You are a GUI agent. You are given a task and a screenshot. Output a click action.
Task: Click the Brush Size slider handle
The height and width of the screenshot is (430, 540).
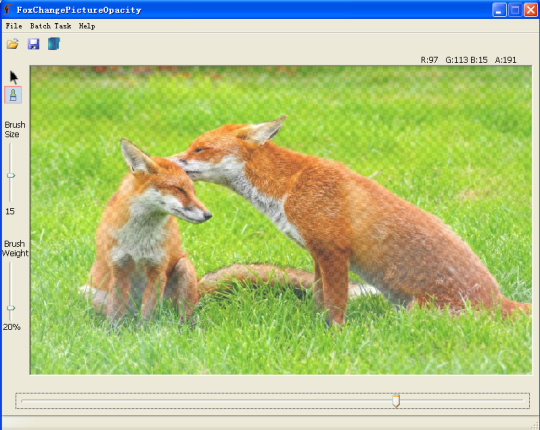(x=11, y=176)
